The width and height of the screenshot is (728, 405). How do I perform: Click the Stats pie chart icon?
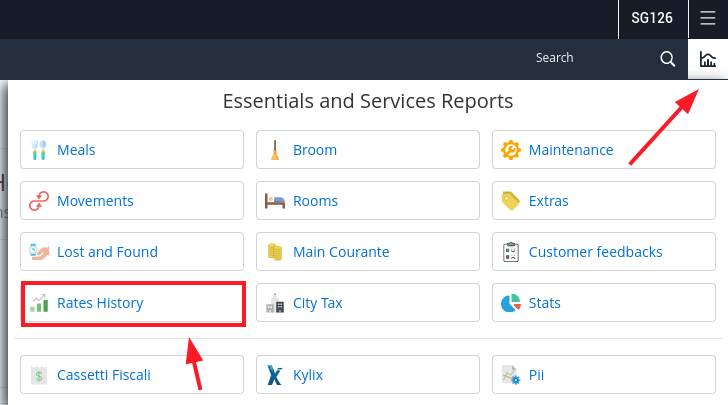[511, 303]
